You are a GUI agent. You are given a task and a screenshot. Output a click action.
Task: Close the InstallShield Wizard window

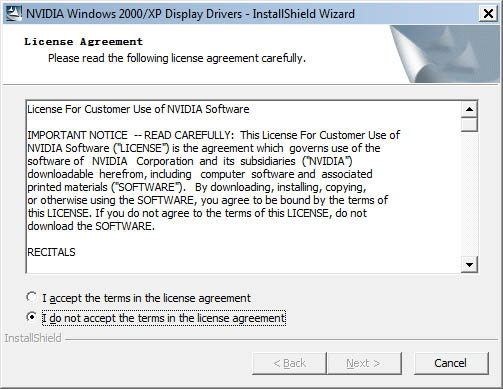(488, 14)
